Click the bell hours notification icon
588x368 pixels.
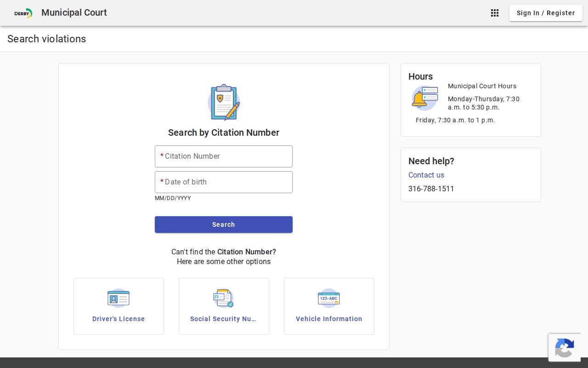coord(424,98)
